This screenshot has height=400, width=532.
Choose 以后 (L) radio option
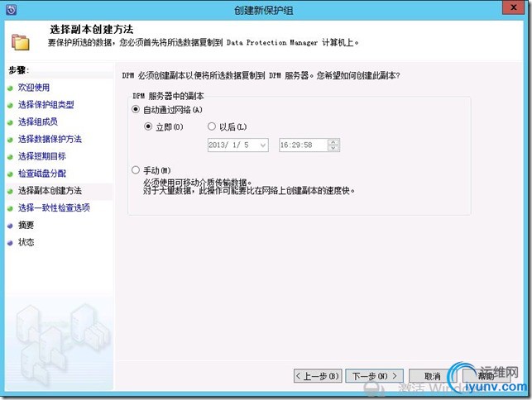211,126
